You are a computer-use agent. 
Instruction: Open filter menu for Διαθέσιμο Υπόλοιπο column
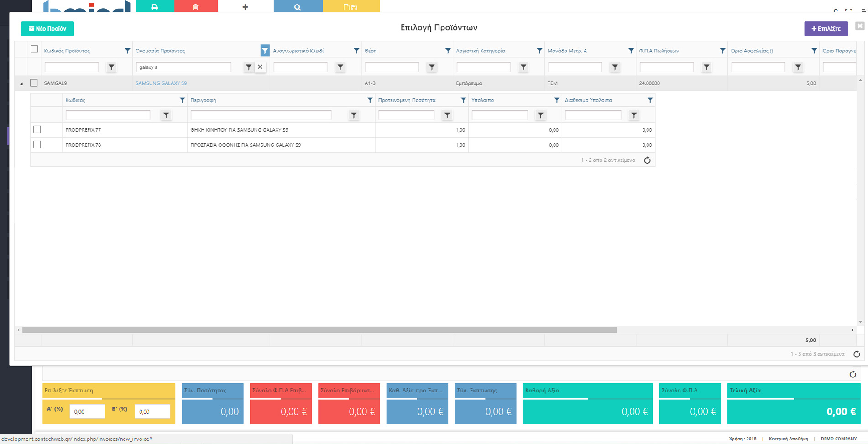[650, 100]
